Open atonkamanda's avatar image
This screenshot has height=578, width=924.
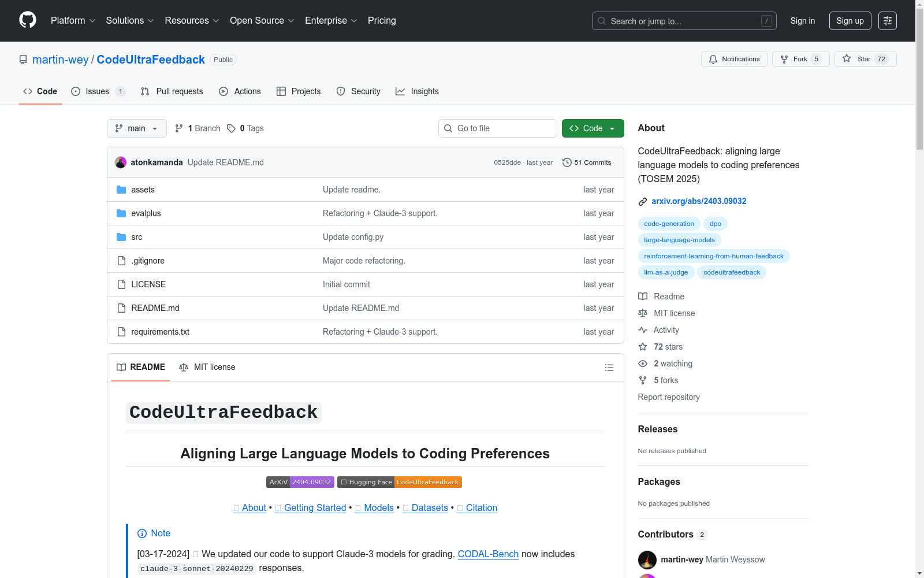coord(121,162)
